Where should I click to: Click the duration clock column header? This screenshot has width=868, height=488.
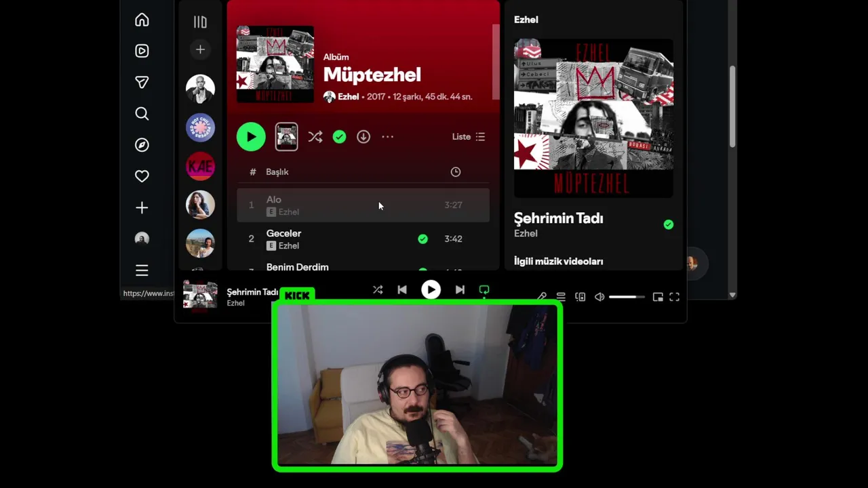pyautogui.click(x=456, y=172)
